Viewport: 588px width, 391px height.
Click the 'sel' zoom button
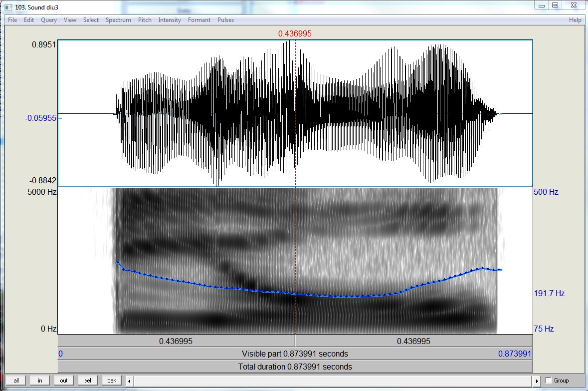[x=88, y=381]
